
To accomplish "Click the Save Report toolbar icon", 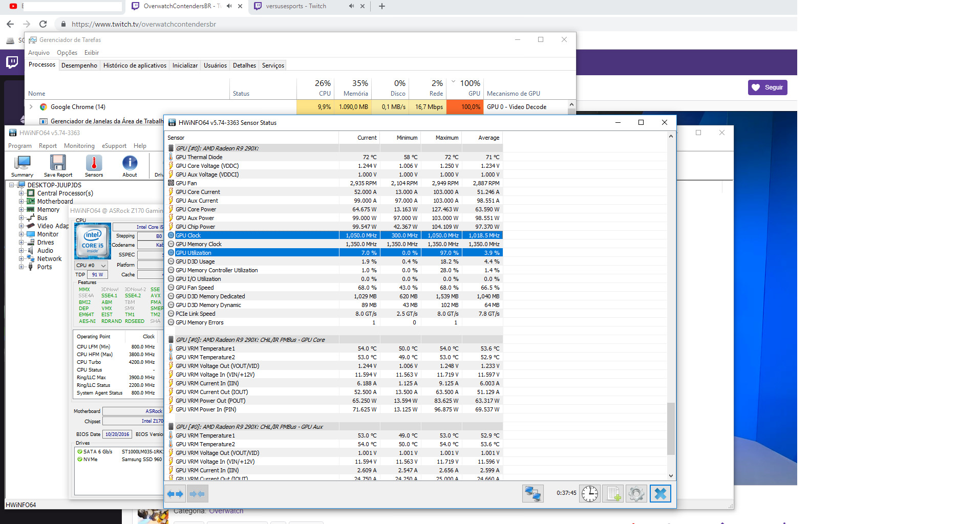I will click(58, 166).
